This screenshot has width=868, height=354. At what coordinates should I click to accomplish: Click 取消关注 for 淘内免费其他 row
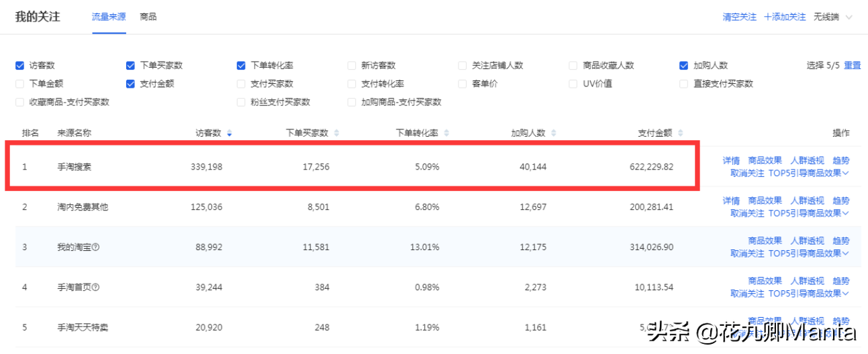pyautogui.click(x=748, y=213)
